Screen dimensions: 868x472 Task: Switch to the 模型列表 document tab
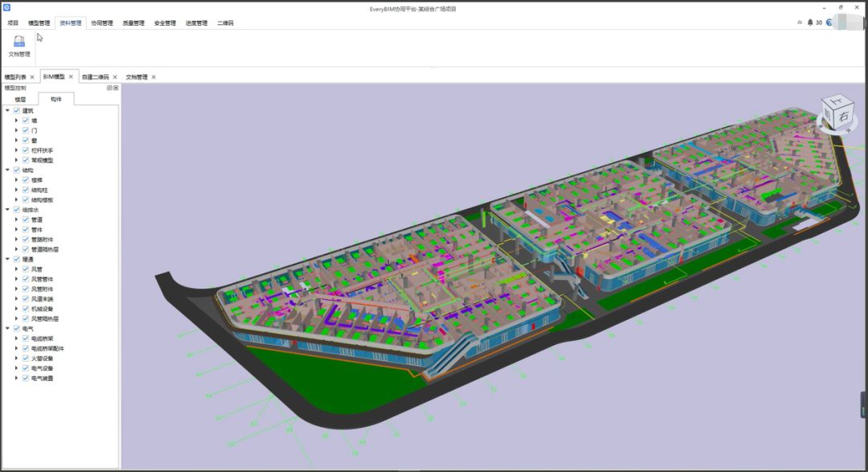pyautogui.click(x=15, y=77)
